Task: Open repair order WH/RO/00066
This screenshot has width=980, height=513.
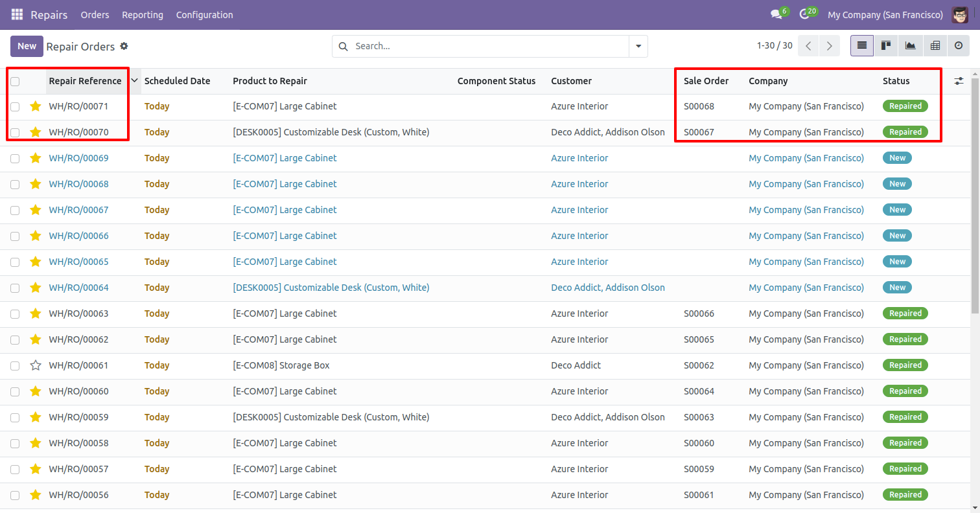Action: pos(79,236)
